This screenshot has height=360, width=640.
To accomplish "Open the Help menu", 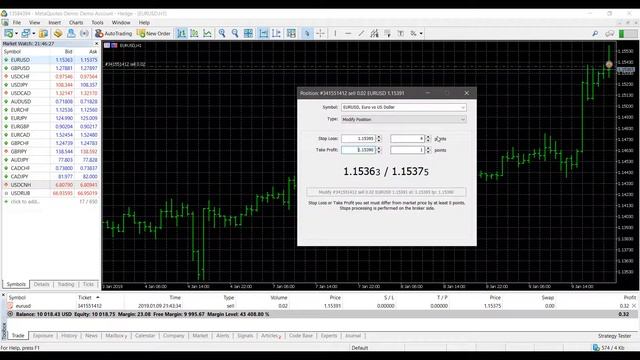I will pos(144,22).
